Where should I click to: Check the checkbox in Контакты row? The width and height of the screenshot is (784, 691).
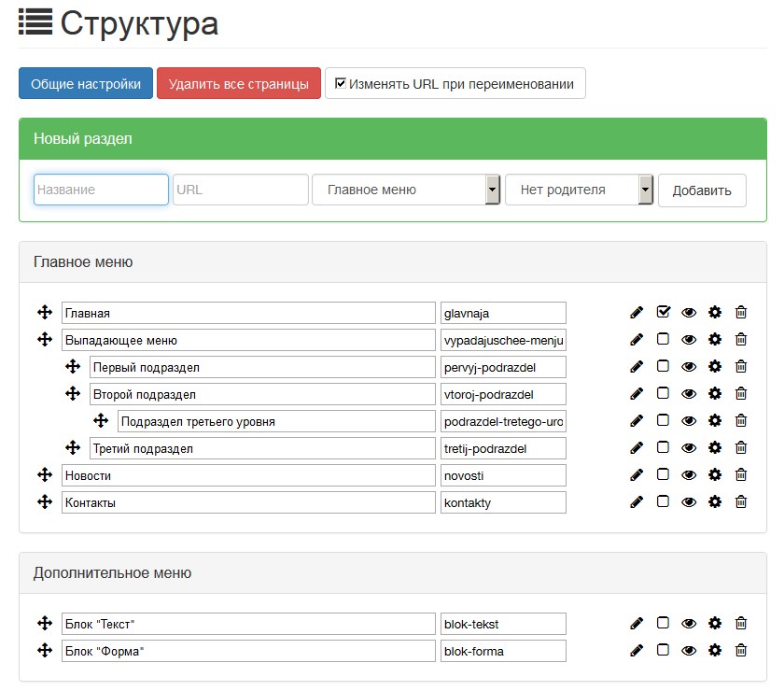coord(663,501)
